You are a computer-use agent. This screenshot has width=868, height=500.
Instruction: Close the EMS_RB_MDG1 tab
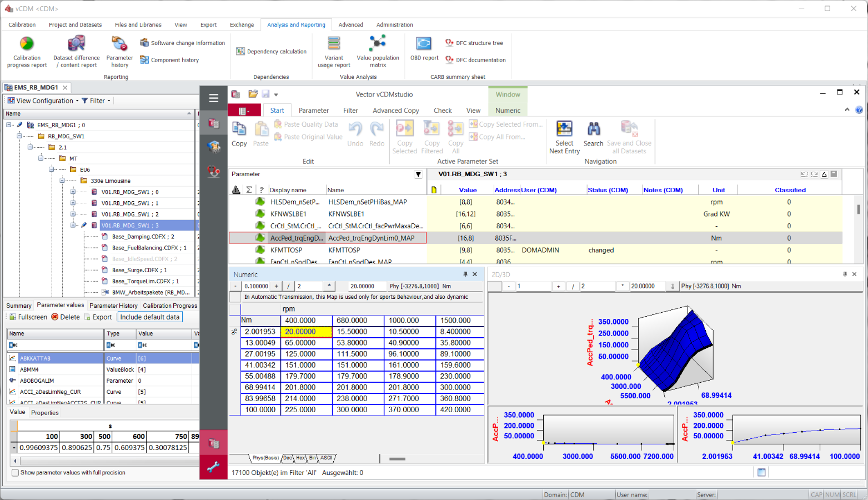pyautogui.click(x=65, y=87)
